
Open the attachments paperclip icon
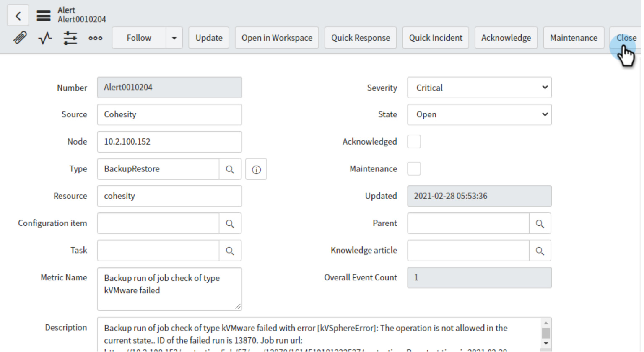point(18,38)
